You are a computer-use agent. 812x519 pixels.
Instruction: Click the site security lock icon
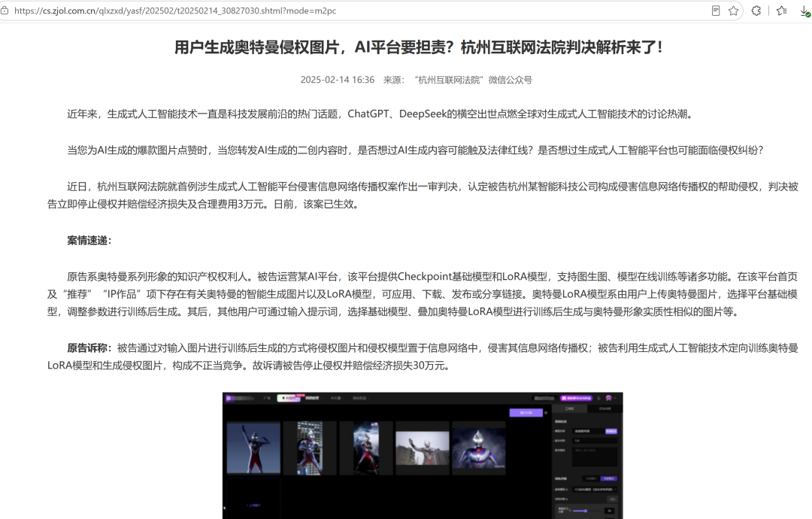point(5,11)
